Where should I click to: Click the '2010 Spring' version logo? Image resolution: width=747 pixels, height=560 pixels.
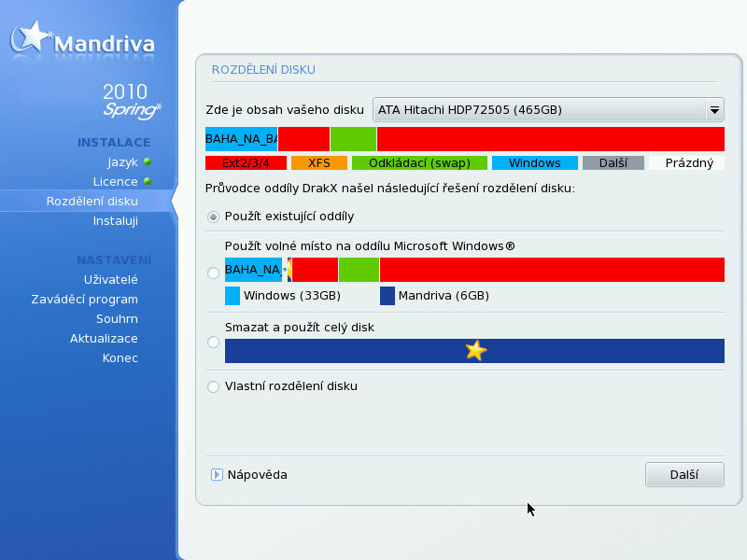tap(132, 101)
